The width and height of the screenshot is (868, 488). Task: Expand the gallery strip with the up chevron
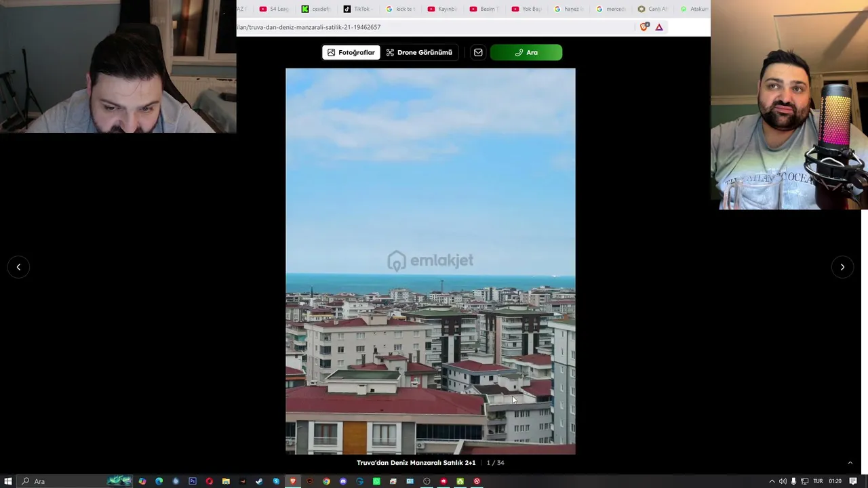850,463
